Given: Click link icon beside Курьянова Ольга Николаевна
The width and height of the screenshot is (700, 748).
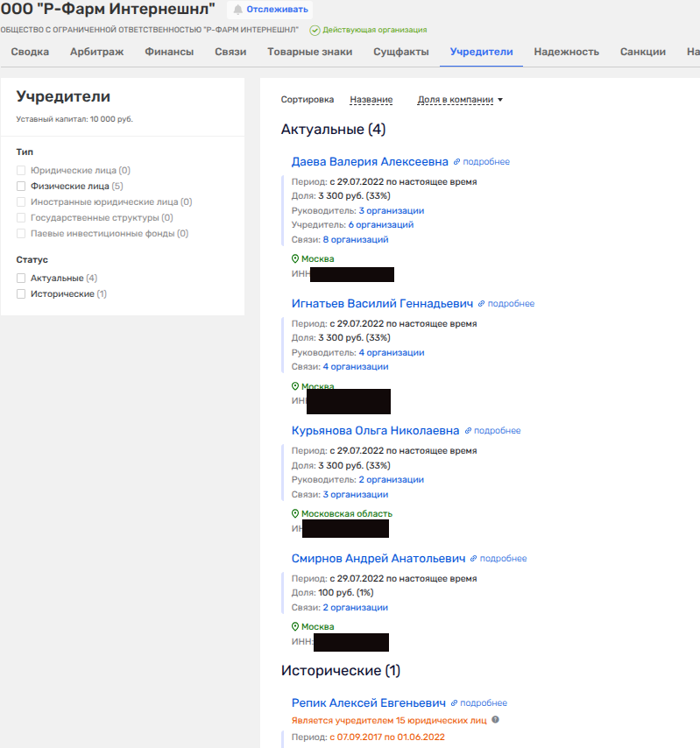Looking at the screenshot, I should coord(469,431).
